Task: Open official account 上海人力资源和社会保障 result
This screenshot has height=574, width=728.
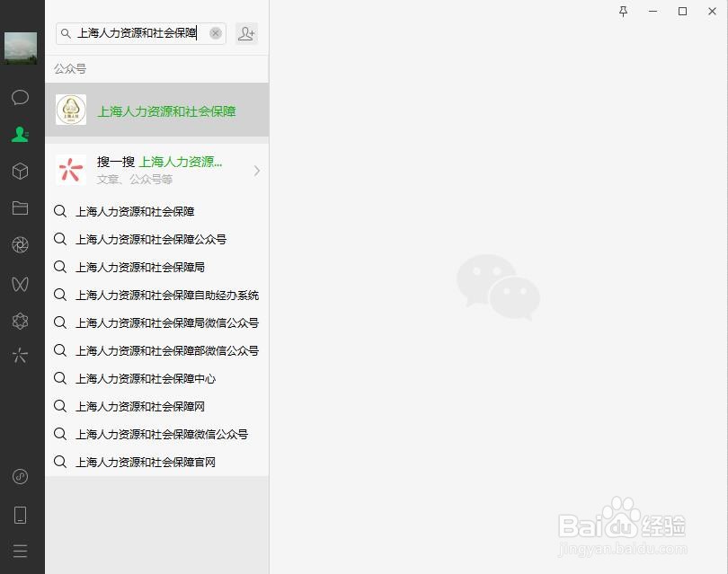Action: [157, 110]
